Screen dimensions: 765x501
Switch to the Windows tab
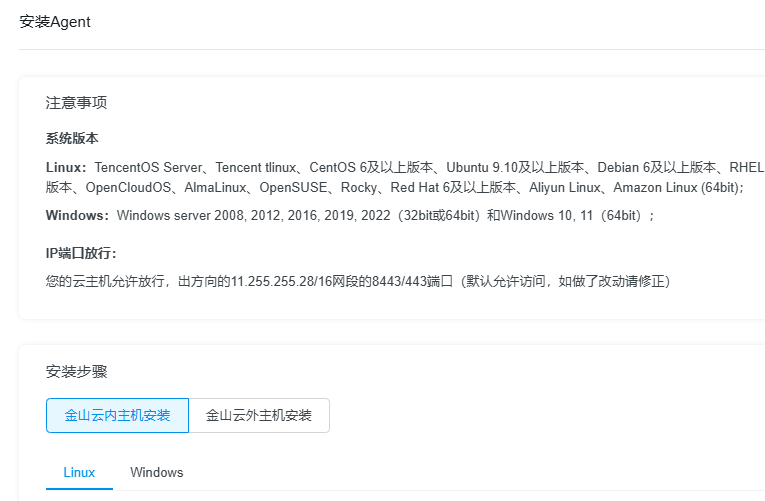157,472
